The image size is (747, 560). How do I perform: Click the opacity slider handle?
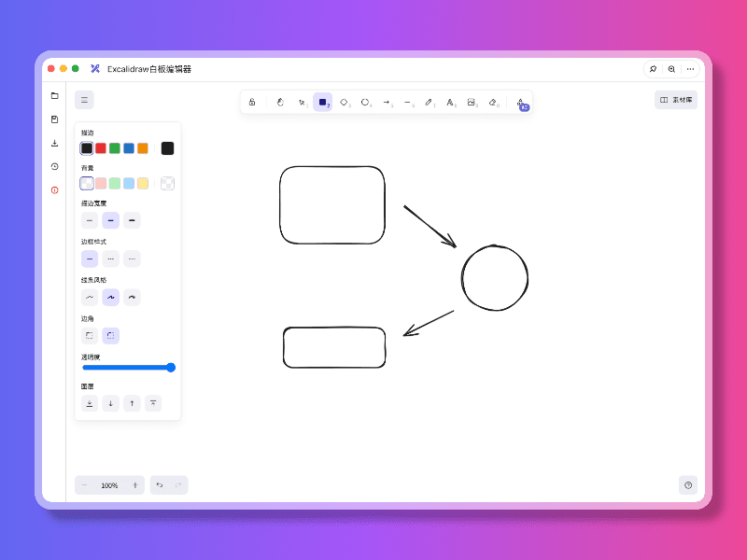pos(171,367)
